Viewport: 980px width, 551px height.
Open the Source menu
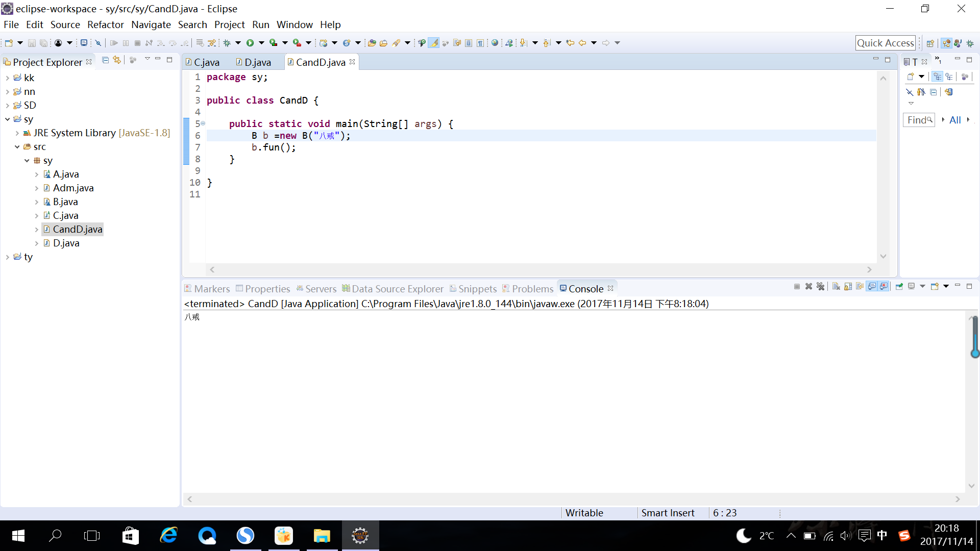[65, 24]
